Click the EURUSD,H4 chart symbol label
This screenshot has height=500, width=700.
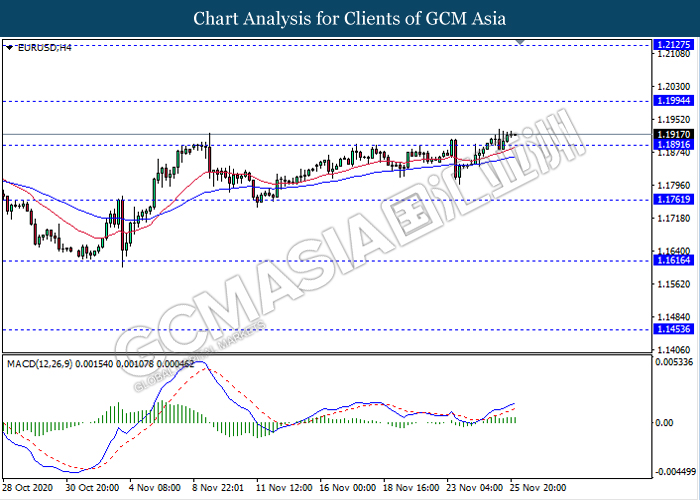(44, 47)
